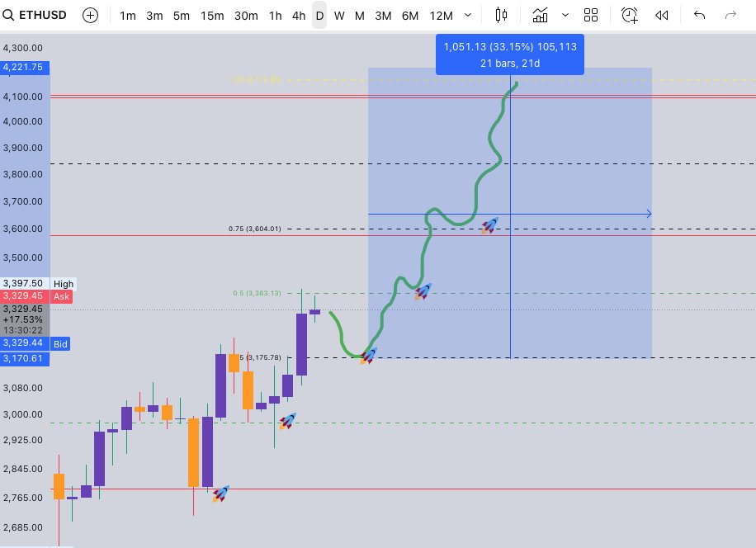Open the candlestick chart type selector

[502, 15]
